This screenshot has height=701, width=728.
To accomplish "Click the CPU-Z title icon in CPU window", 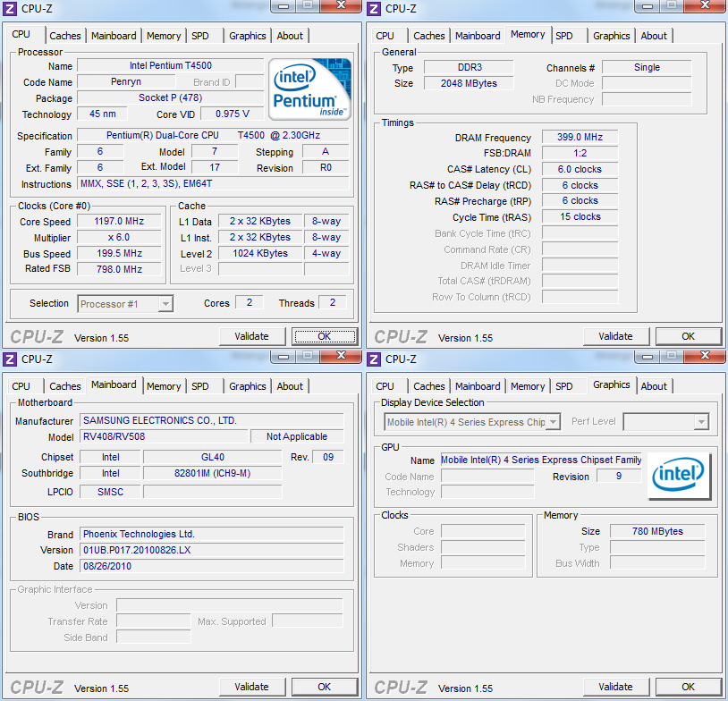I will click(x=10, y=8).
